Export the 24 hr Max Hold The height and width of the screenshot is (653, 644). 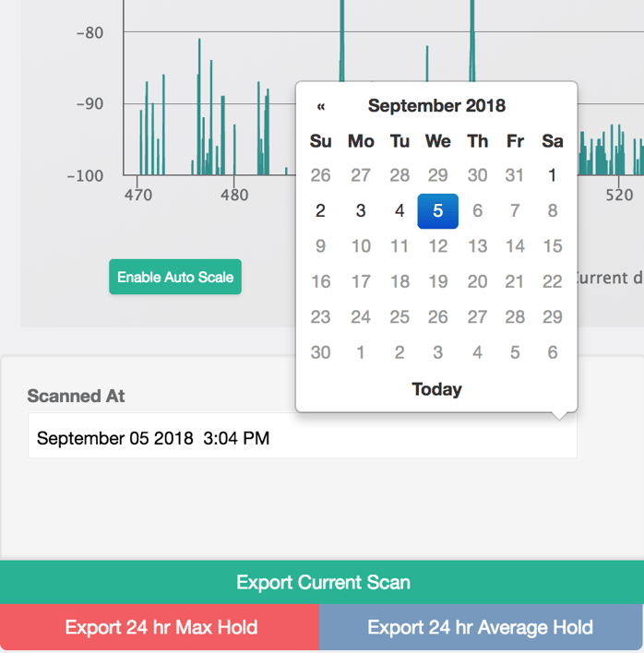[x=160, y=627]
